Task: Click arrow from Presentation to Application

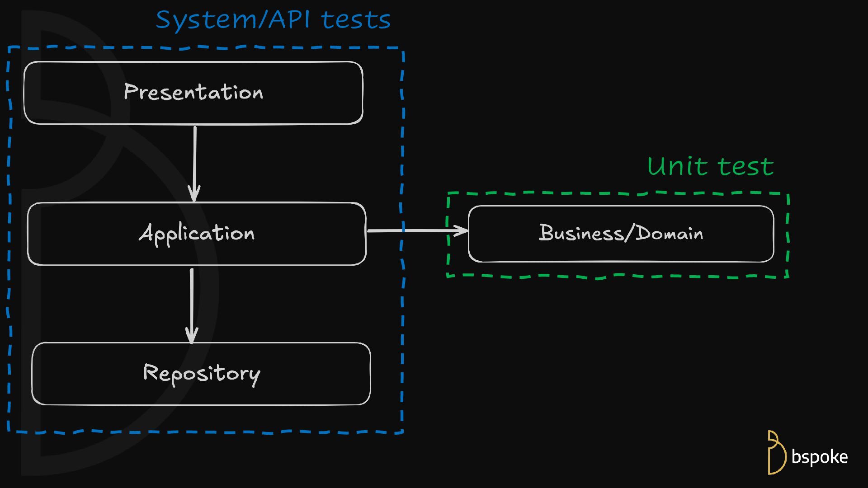Action: tap(195, 158)
